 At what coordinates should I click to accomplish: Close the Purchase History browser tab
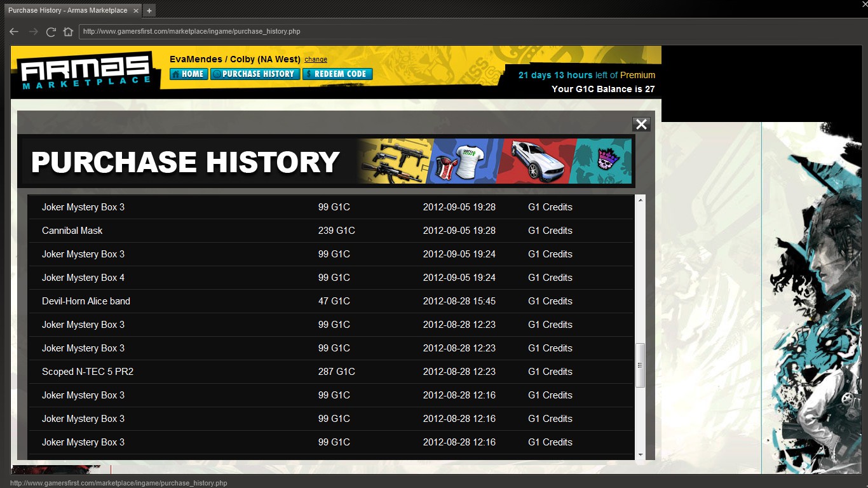(136, 11)
